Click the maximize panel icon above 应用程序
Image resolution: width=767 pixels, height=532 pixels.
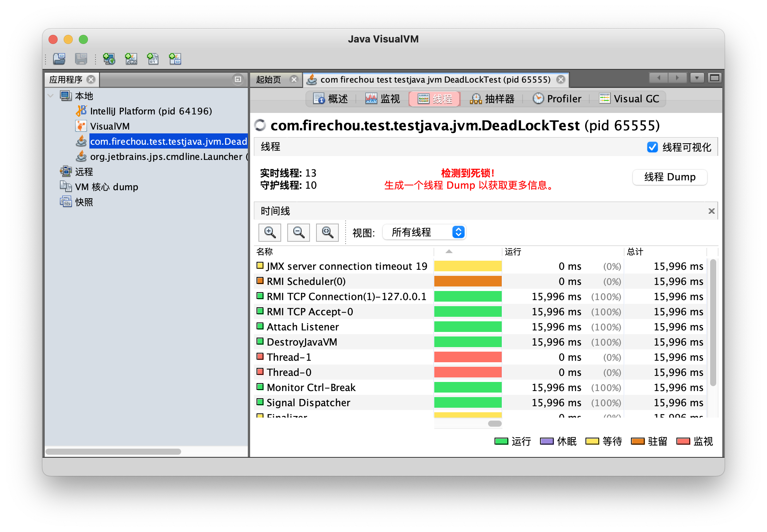(238, 80)
